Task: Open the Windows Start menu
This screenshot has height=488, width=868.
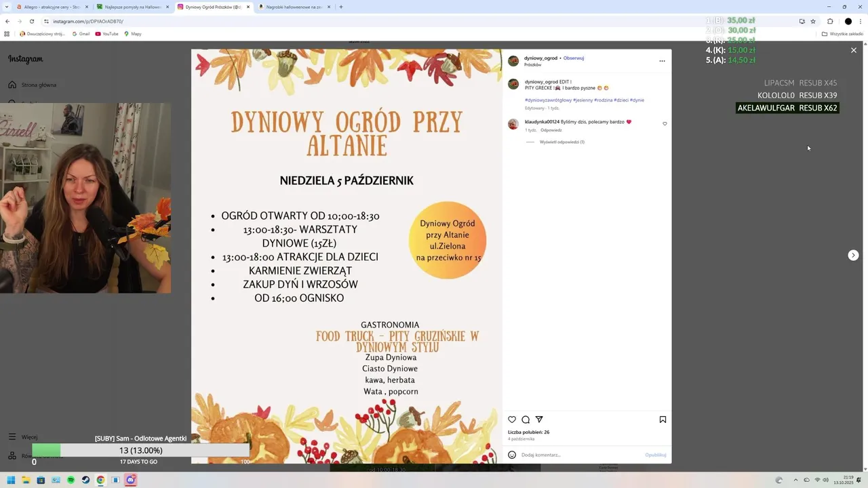Action: (11, 480)
